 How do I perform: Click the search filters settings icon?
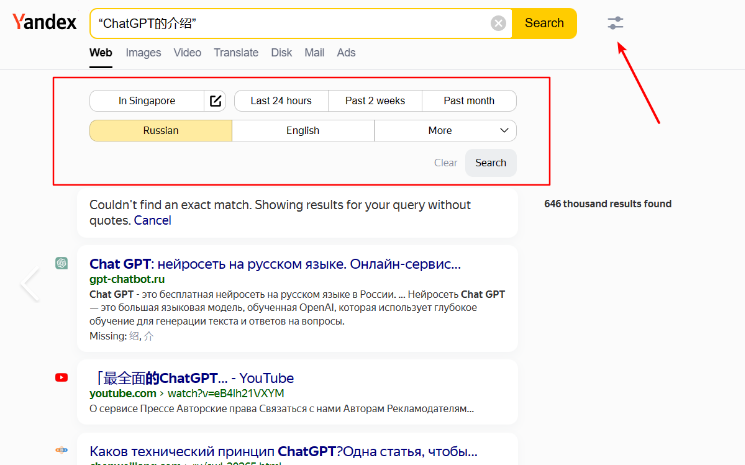click(615, 23)
